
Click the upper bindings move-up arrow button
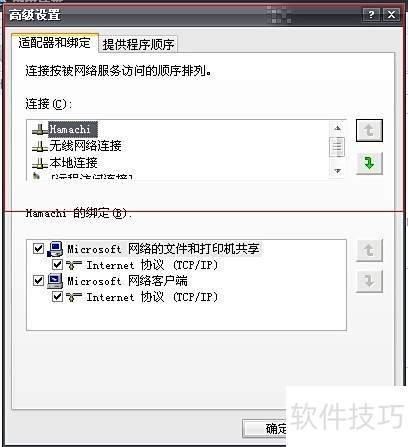(369, 250)
